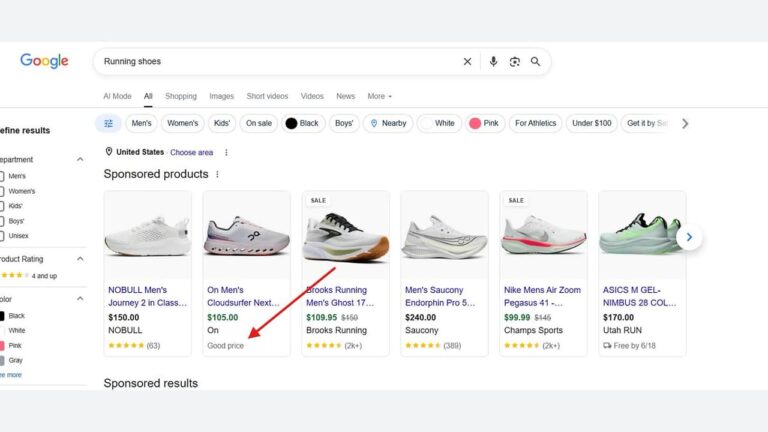The image size is (768, 432).
Task: Select the All tab
Action: click(148, 96)
